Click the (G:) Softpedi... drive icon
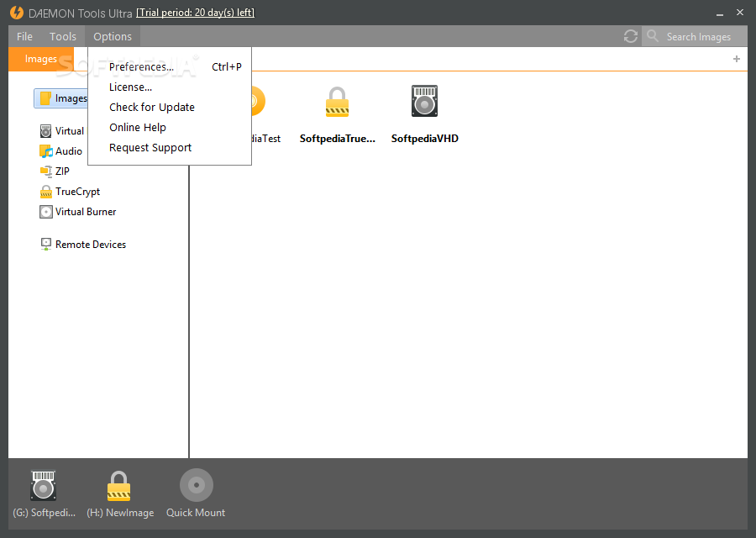This screenshot has height=538, width=756. [44, 485]
